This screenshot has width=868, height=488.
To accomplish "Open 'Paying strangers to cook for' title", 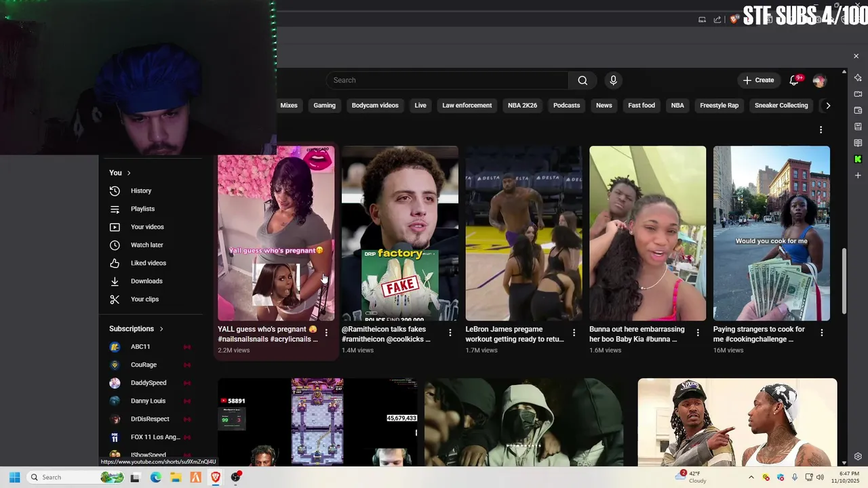I will [x=759, y=334].
